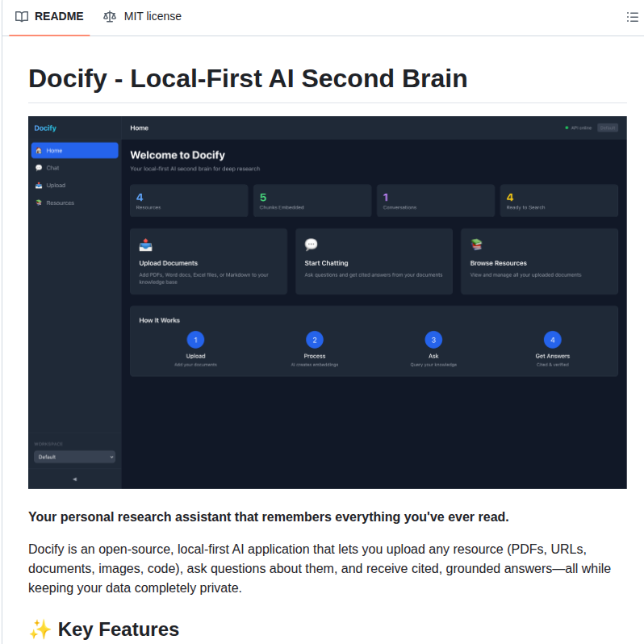This screenshot has height=644, width=644.
Task: Open the Upload Documents card
Action: pos(209,261)
